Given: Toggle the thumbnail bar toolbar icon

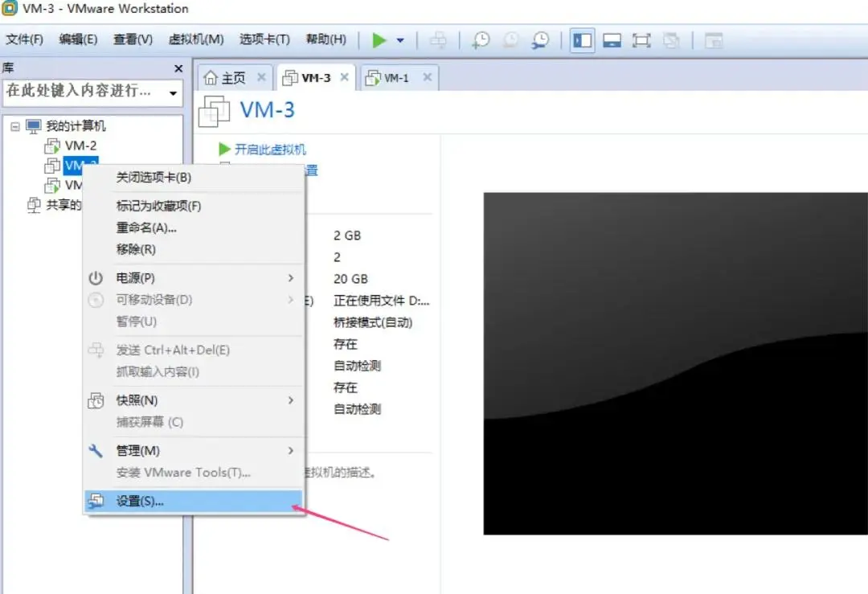Looking at the screenshot, I should (612, 40).
